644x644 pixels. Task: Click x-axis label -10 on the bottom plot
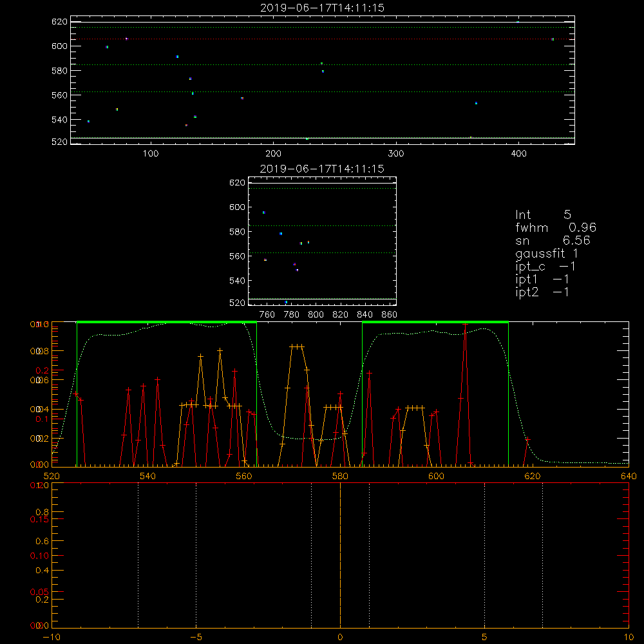coord(52,638)
